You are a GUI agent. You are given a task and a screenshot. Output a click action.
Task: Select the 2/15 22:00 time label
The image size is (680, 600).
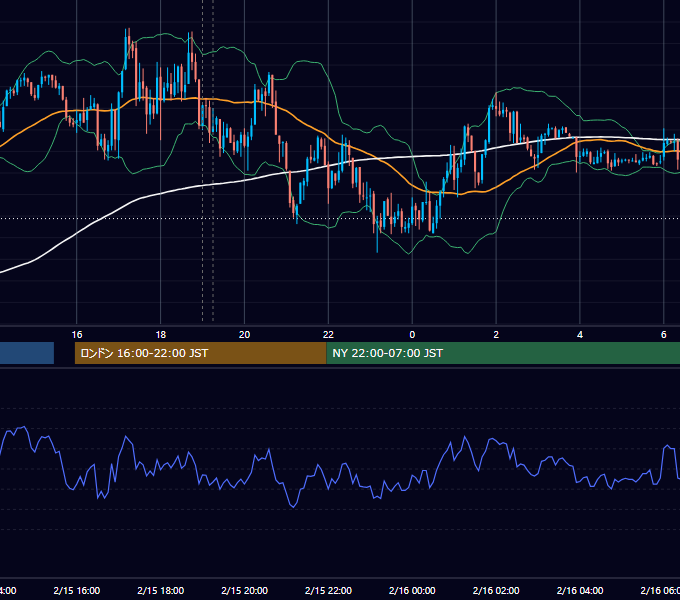point(328,590)
